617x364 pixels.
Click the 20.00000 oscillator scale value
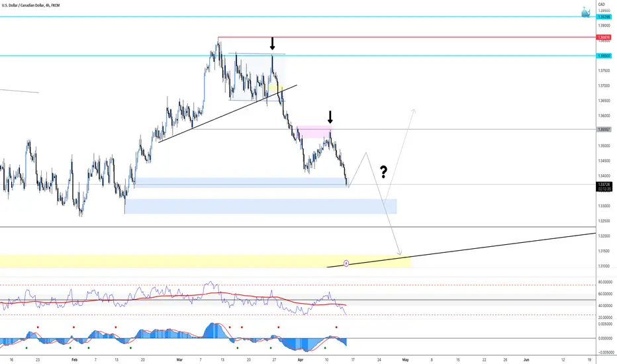pyautogui.click(x=605, y=318)
